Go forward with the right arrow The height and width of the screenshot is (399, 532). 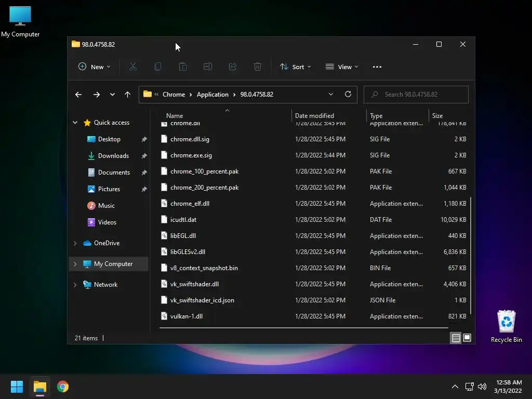(97, 95)
